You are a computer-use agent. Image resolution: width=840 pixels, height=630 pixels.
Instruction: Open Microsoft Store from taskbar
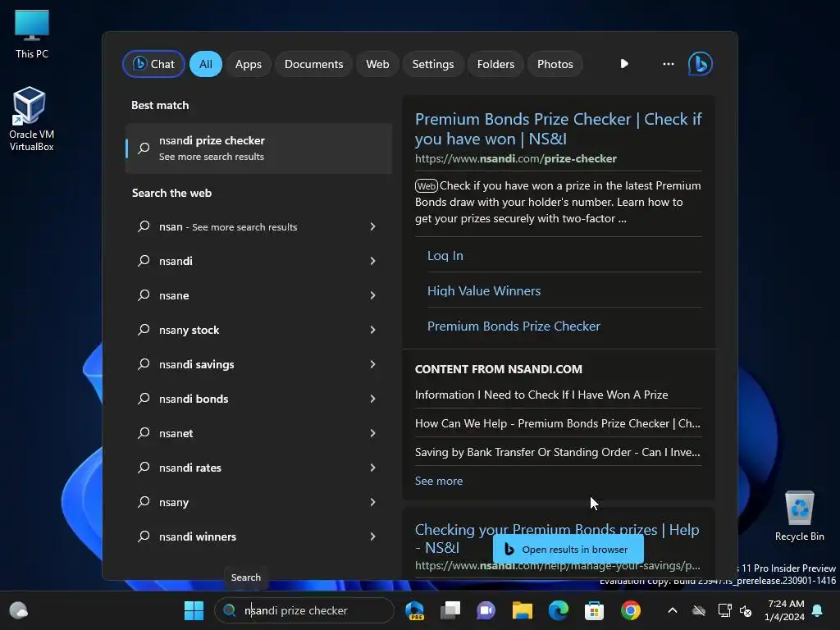pyautogui.click(x=594, y=610)
